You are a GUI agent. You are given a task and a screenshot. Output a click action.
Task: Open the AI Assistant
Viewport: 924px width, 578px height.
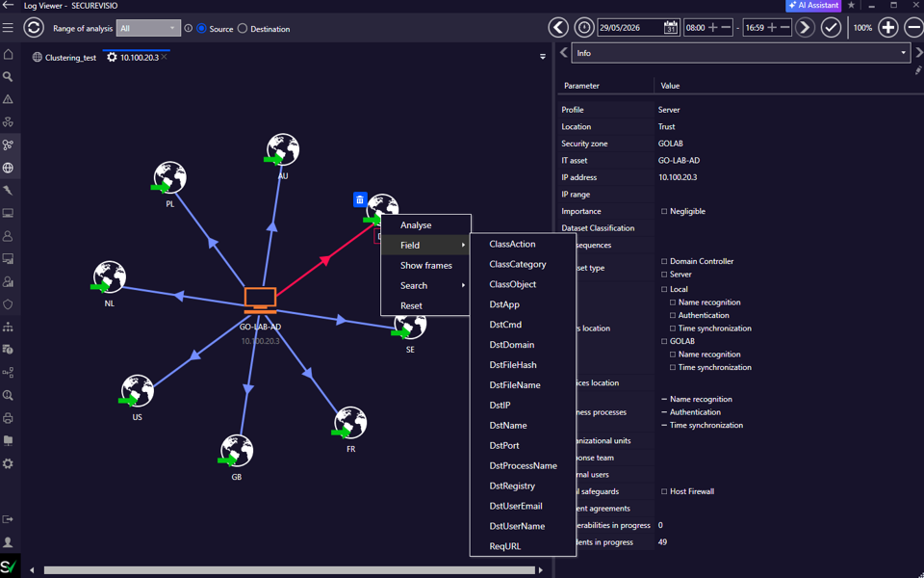[x=813, y=6]
